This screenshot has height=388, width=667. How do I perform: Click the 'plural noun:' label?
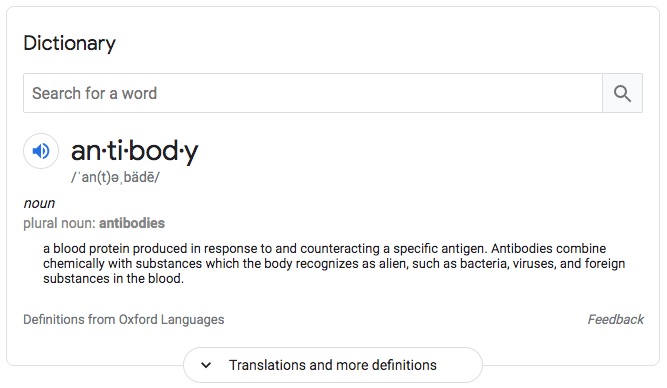[60, 223]
